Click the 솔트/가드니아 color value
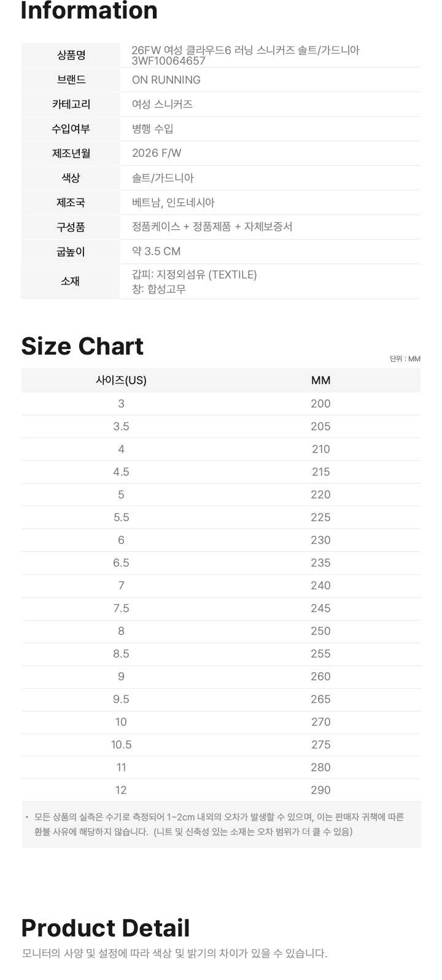 [163, 178]
